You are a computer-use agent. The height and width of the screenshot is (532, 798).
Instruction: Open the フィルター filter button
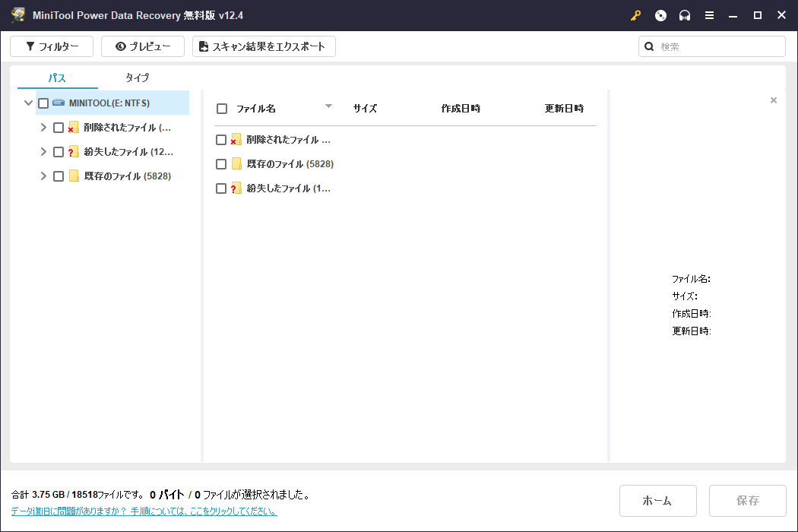(x=52, y=46)
